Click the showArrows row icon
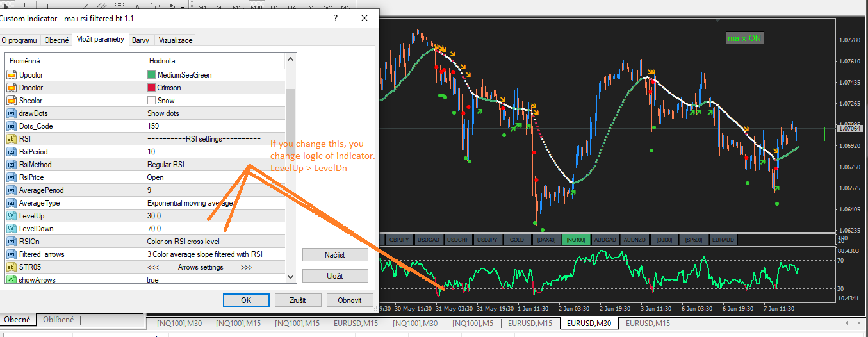 point(11,280)
